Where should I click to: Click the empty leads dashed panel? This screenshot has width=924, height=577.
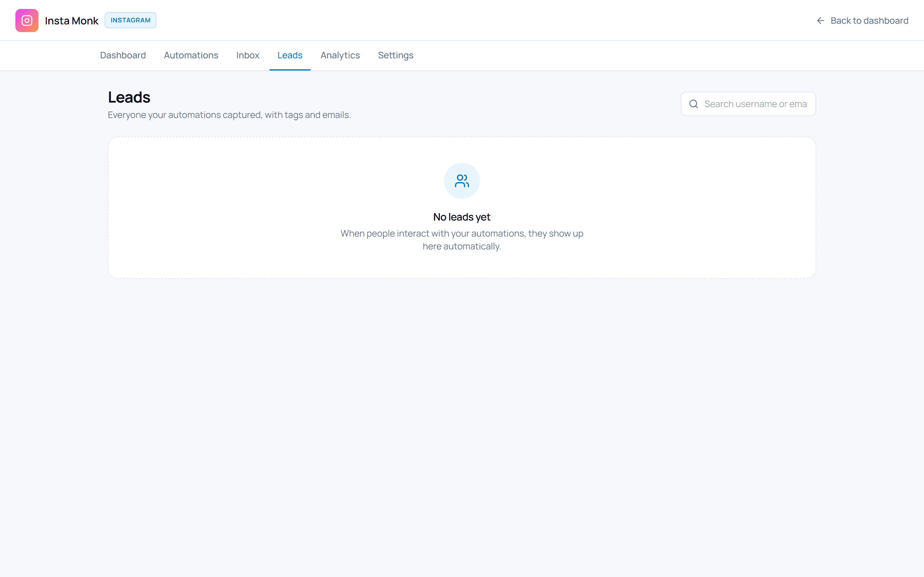(462, 208)
